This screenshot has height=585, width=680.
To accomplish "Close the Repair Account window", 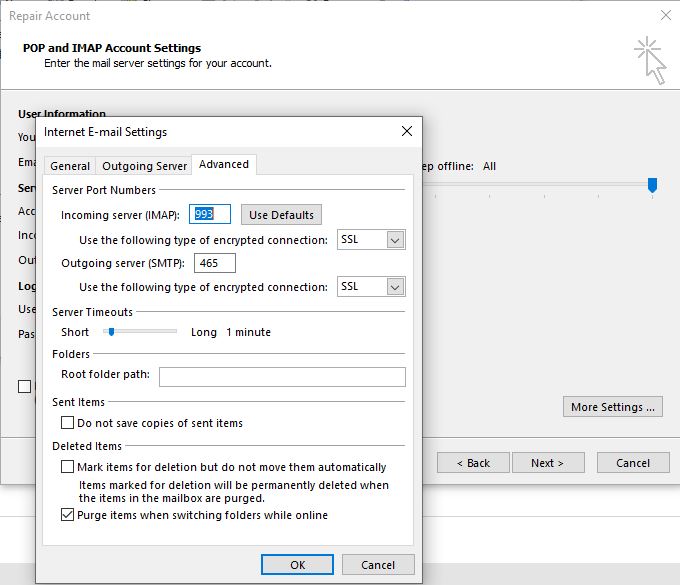I will coord(666,16).
